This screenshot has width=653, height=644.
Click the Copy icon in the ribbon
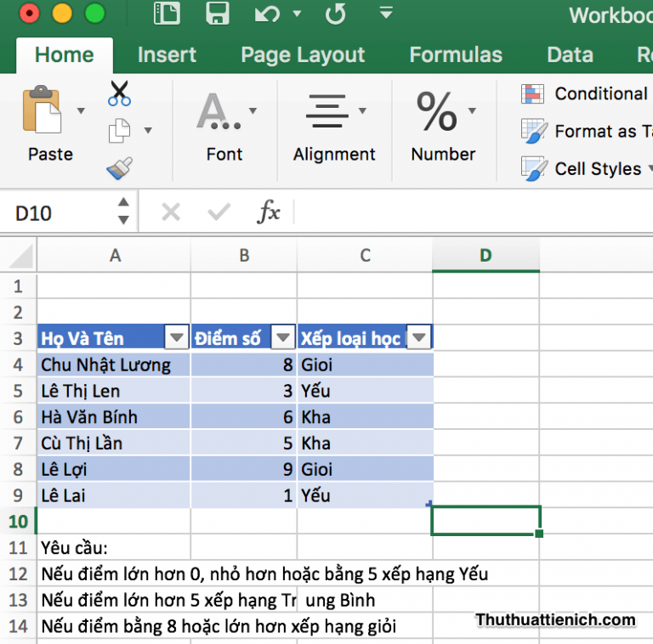[119, 131]
